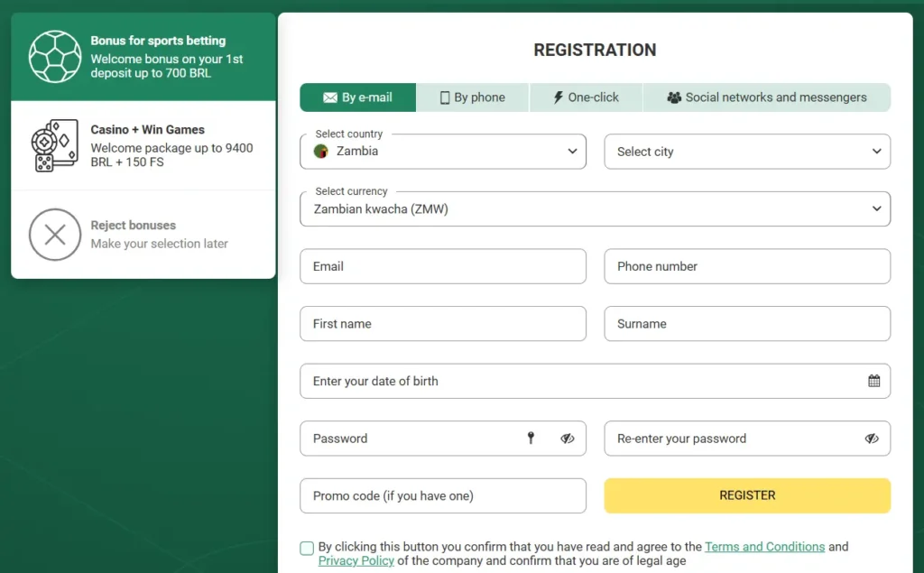
Task: Click the password generator key icon
Action: click(531, 439)
